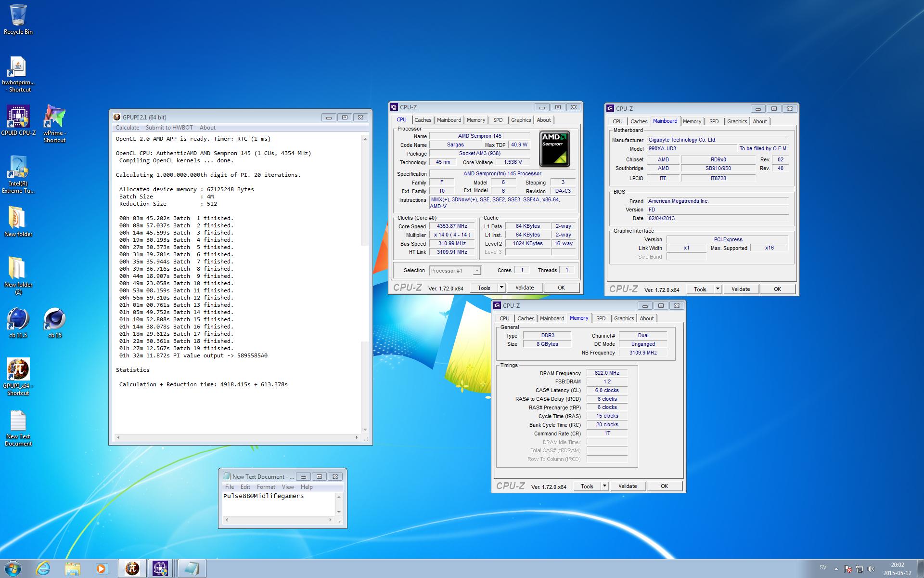Click the AMD Sempron logo in CPU-Z
Image resolution: width=924 pixels, height=578 pixels.
[554, 148]
